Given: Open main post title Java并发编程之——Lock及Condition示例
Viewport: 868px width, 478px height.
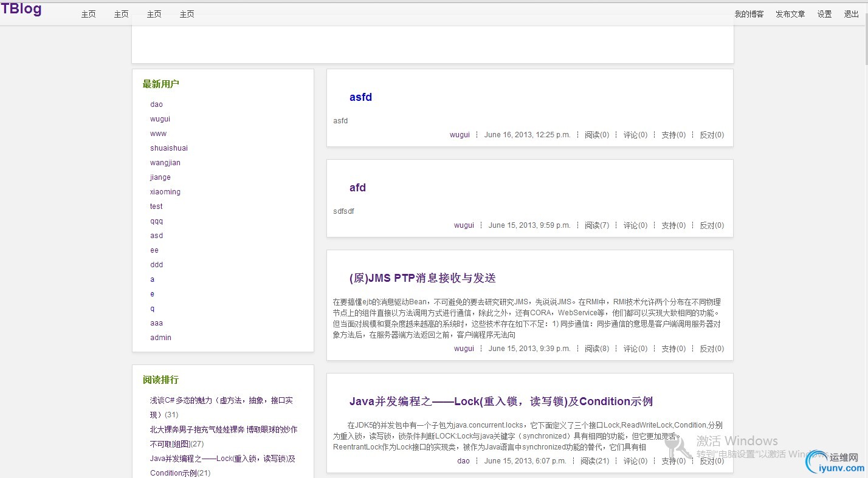Looking at the screenshot, I should 501,401.
